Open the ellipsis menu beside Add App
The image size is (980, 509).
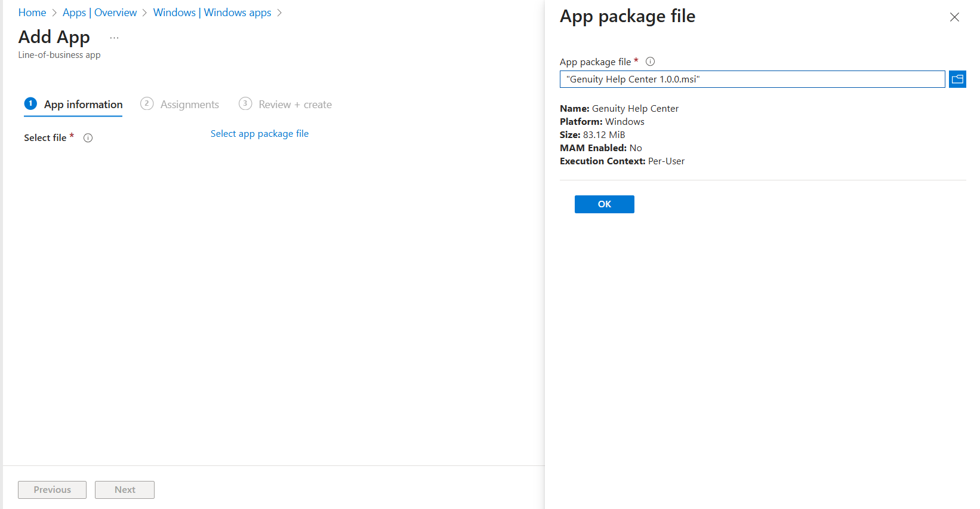tap(114, 38)
